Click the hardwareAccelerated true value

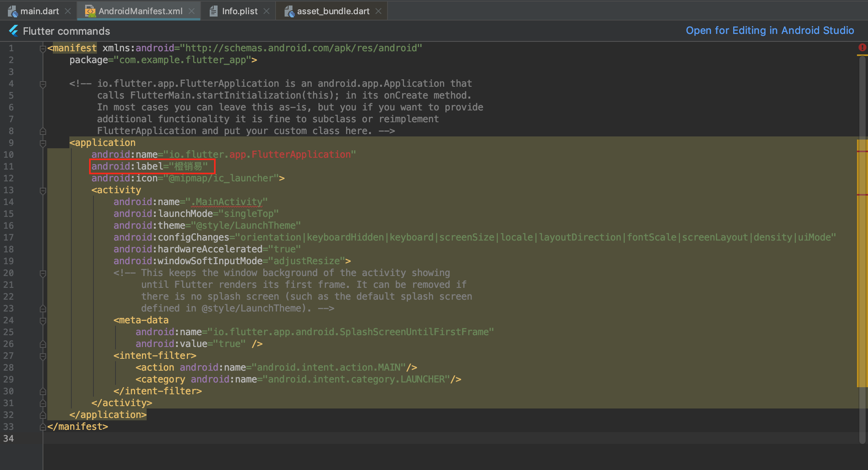pos(285,249)
